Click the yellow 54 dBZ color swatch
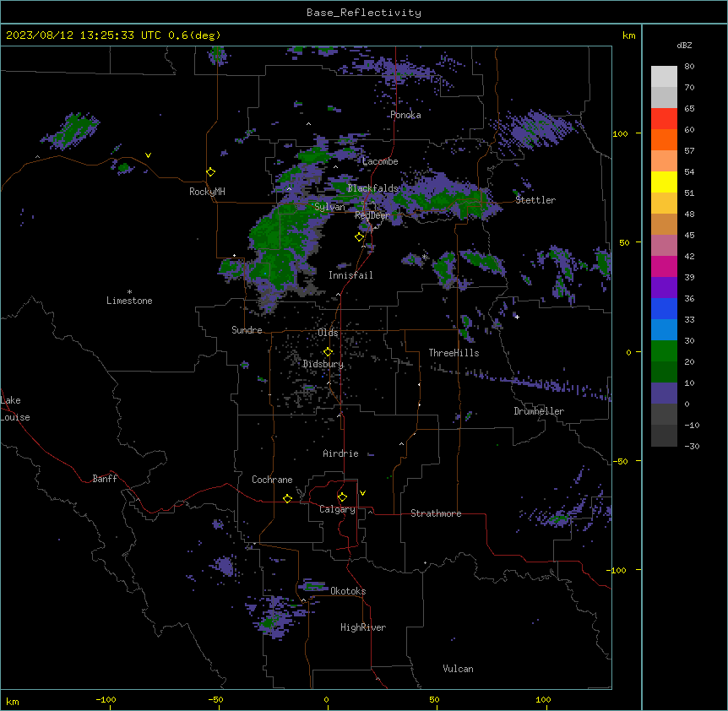Screen dimensions: 728x711 [664, 182]
